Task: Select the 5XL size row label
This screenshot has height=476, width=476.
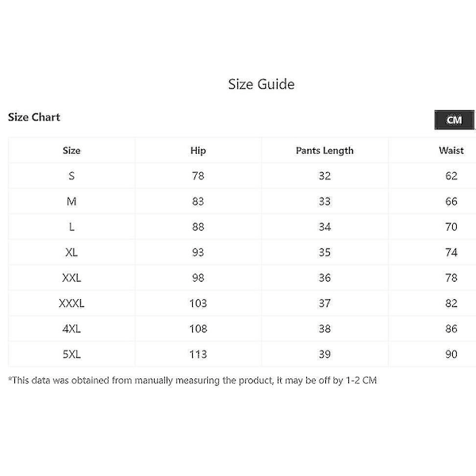Action: coord(71,355)
